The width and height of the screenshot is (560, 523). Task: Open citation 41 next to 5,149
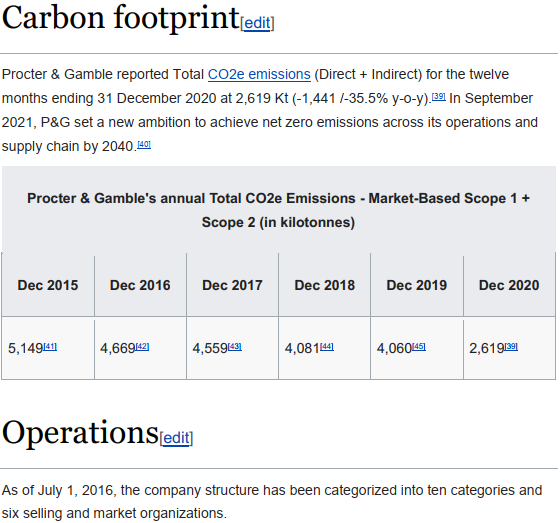pos(50,347)
